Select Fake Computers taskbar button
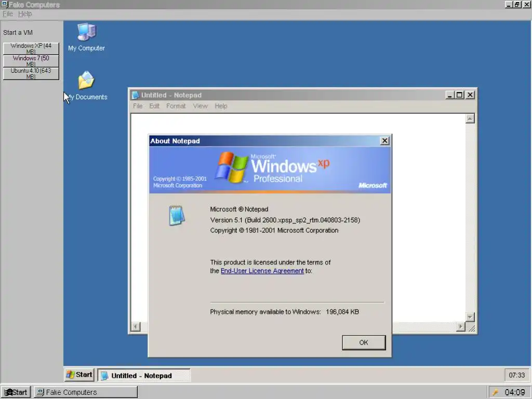 [x=86, y=392]
